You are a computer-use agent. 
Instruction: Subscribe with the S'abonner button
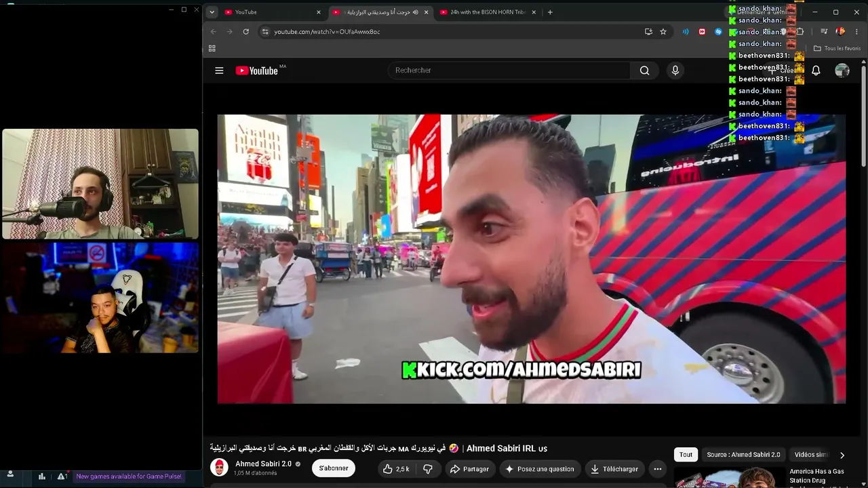pyautogui.click(x=334, y=468)
